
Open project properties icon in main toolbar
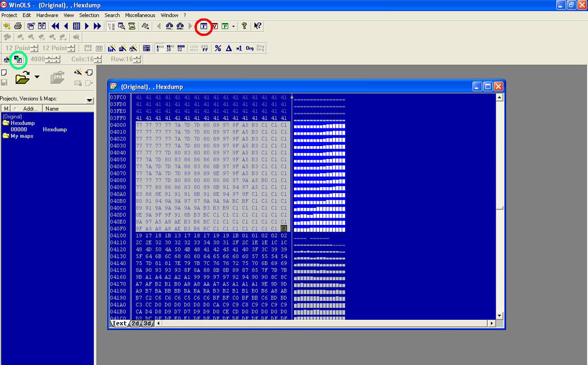[x=6, y=26]
